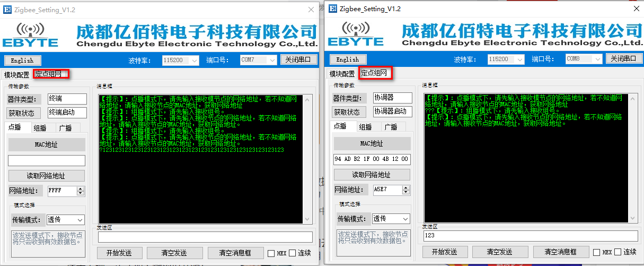Click 关闭串口 button in COM8 window
This screenshot has width=644, height=266.
(x=624, y=59)
